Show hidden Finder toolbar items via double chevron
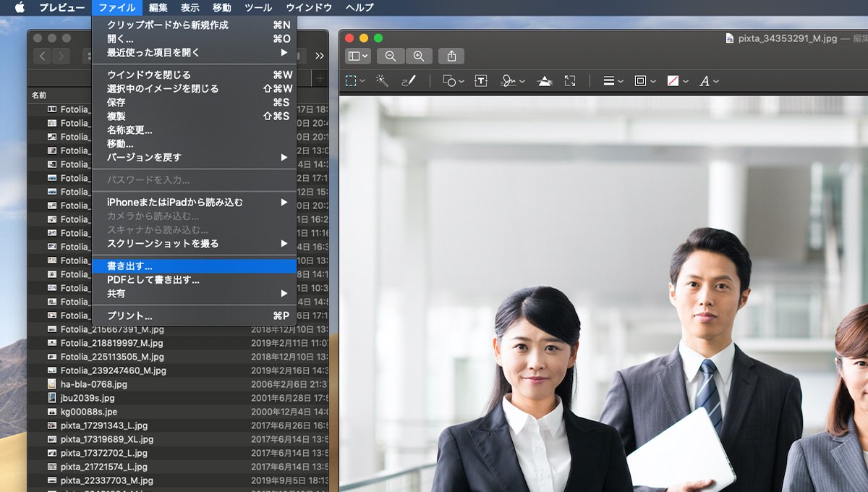 coord(320,56)
